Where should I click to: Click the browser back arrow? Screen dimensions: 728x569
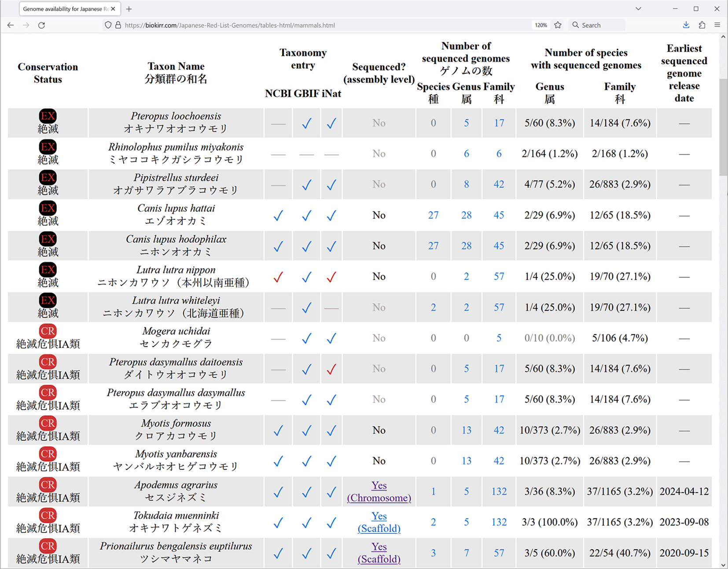point(11,25)
